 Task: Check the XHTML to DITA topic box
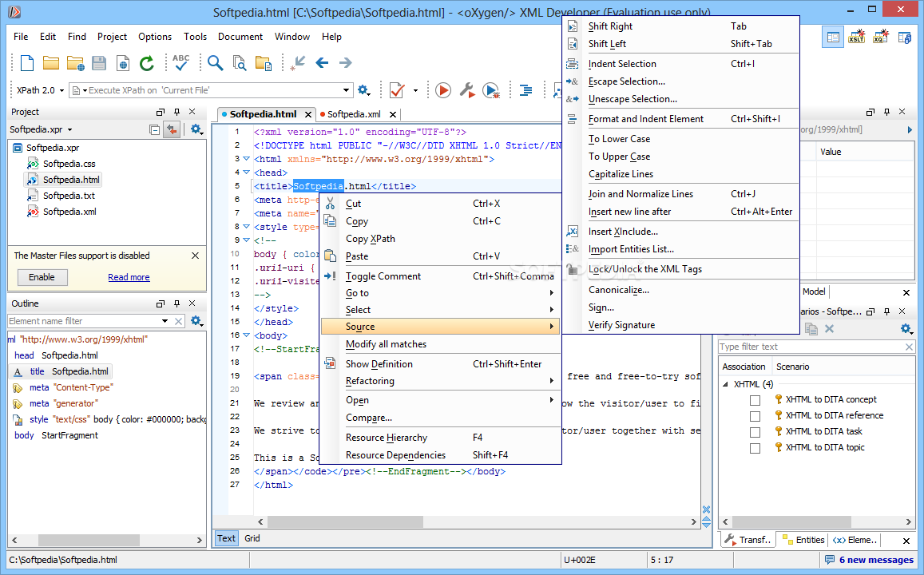click(x=755, y=448)
